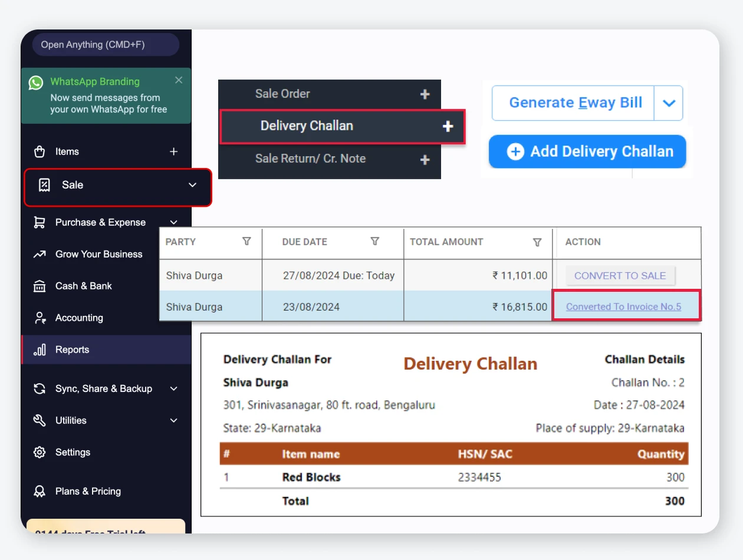Click the plus icon beside Delivery Challan
Viewport: 743px width, 560px height.
(x=448, y=126)
